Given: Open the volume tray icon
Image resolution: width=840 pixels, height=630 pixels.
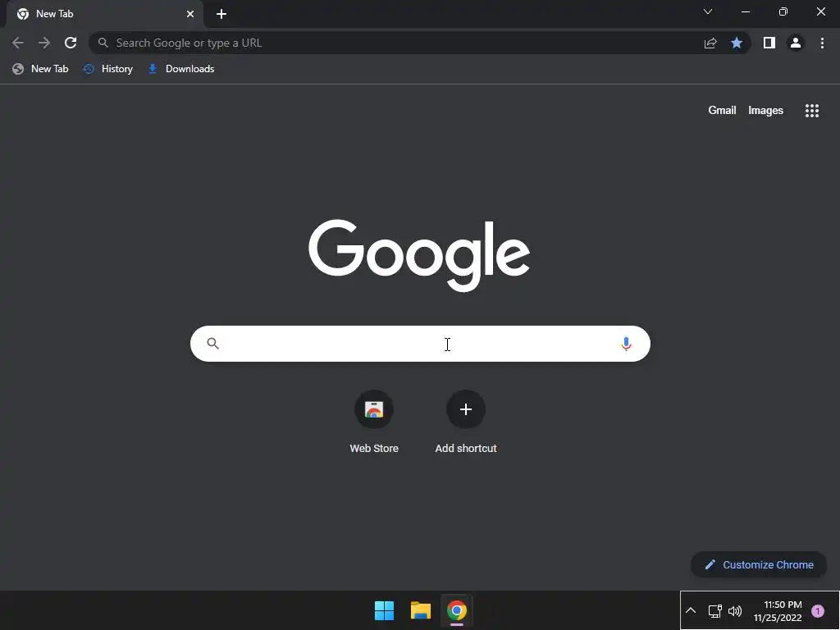Looking at the screenshot, I should (735, 610).
